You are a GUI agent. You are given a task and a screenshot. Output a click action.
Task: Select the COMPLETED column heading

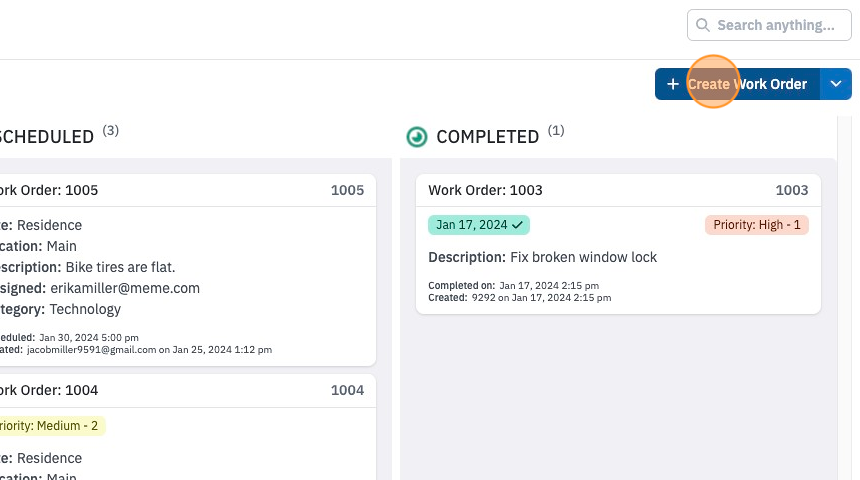point(488,137)
